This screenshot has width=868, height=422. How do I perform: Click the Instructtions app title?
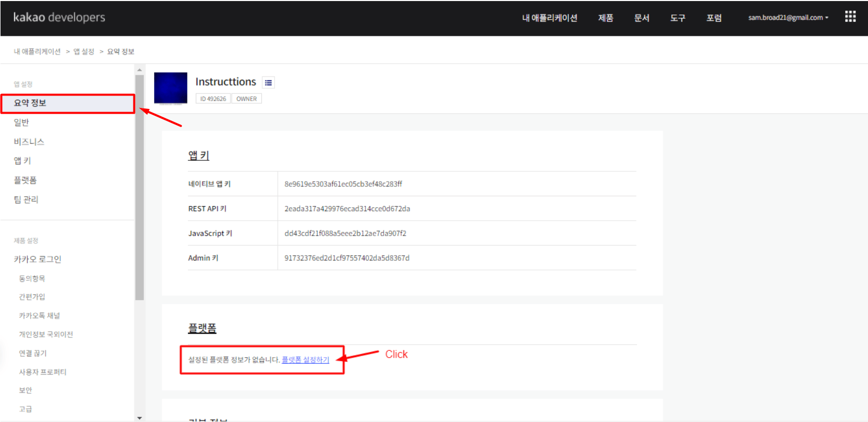pos(226,82)
